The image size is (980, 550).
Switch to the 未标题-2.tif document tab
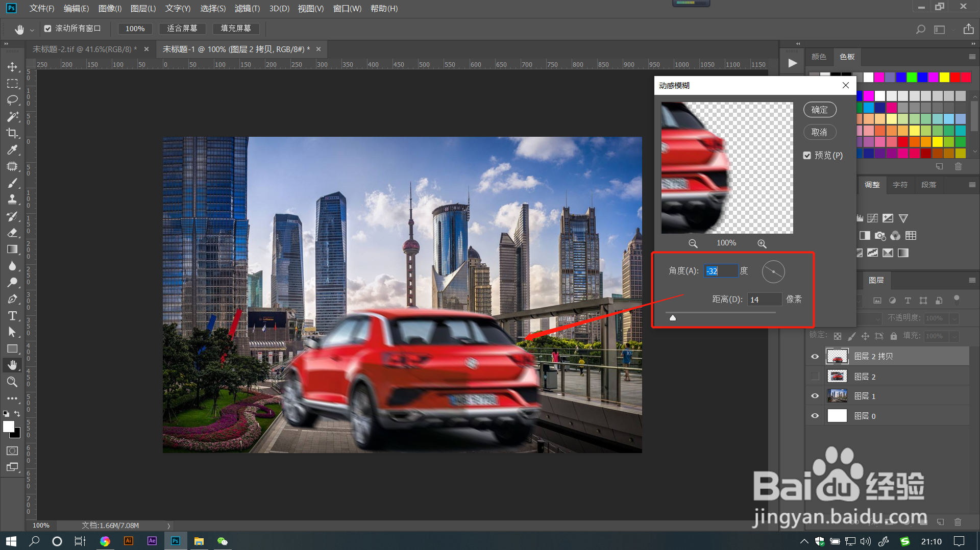point(85,49)
